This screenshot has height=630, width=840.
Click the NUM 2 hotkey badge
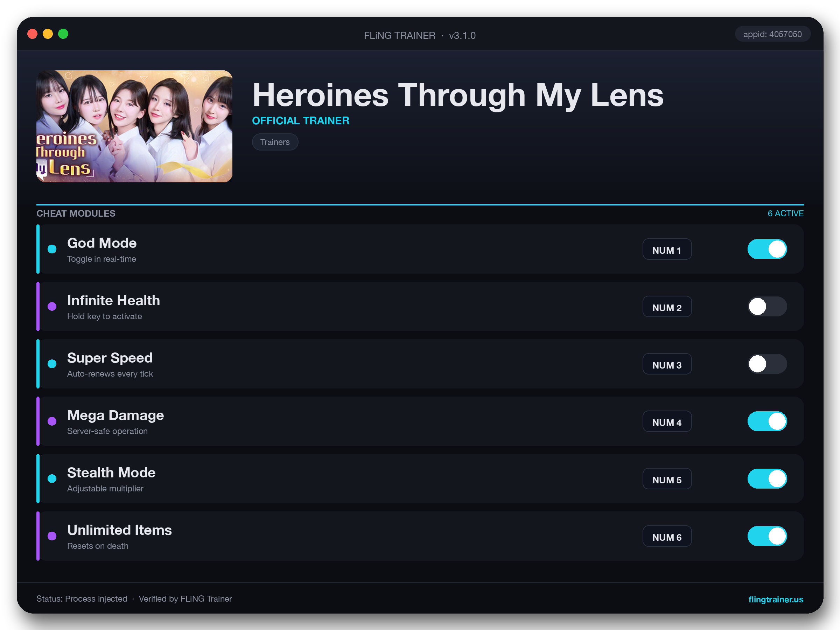pos(667,307)
